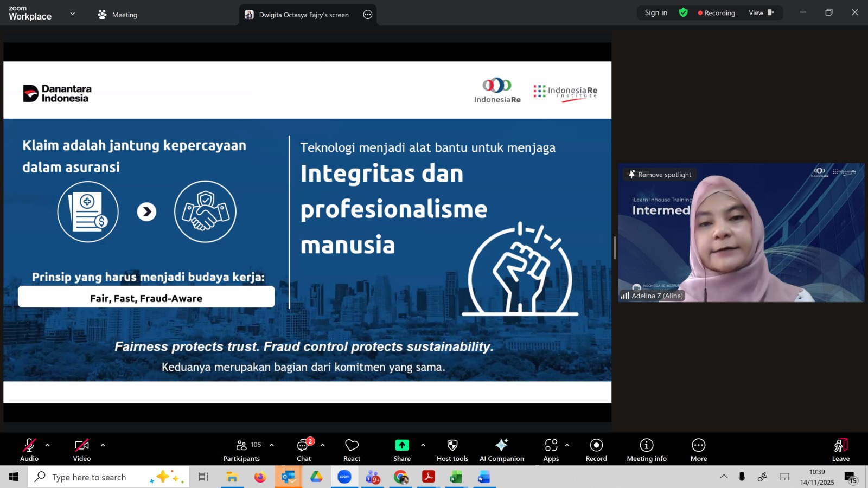The height and width of the screenshot is (488, 868).
Task: Turn on camera with Video button
Action: (82, 450)
